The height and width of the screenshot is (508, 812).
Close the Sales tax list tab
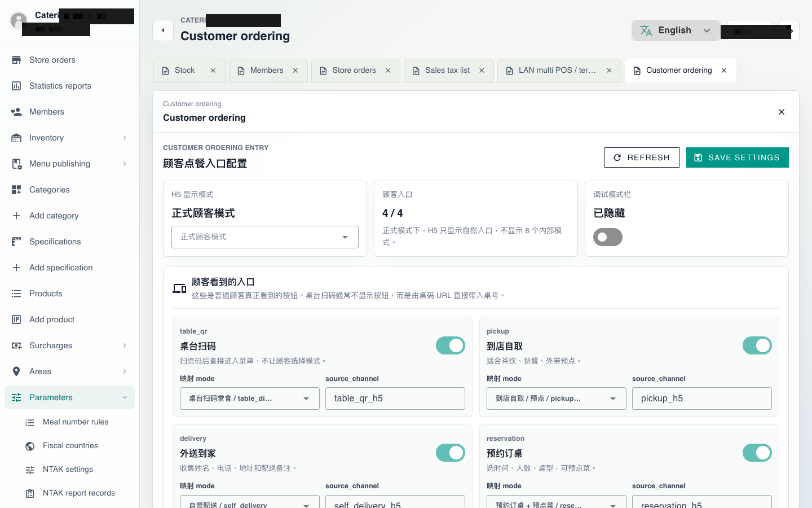(x=482, y=71)
